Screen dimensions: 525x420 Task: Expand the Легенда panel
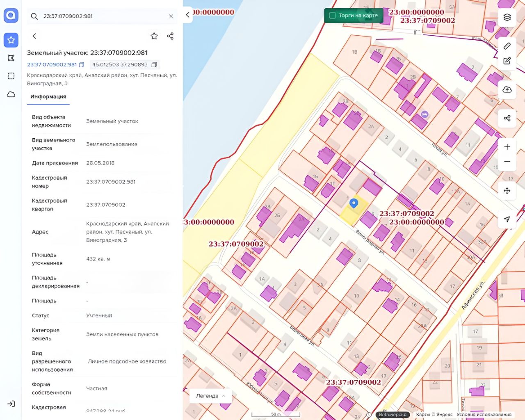[x=211, y=396]
